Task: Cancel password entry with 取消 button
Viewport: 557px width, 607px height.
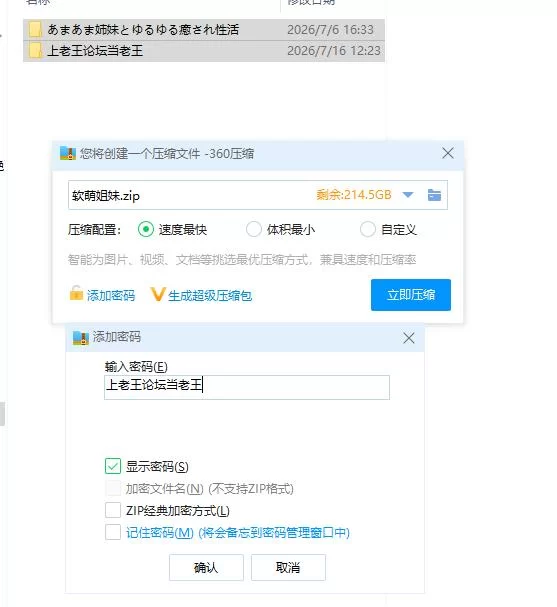Action: [288, 568]
